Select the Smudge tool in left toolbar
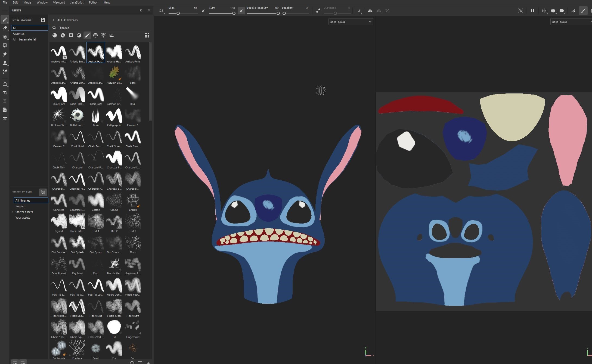The height and width of the screenshot is (364, 592). coord(5,54)
